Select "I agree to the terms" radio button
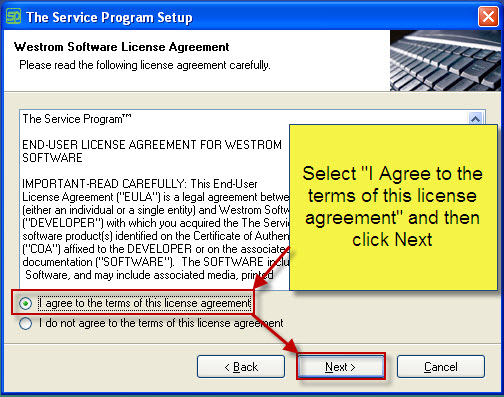Viewport: 504px width, 397px height. click(x=25, y=303)
